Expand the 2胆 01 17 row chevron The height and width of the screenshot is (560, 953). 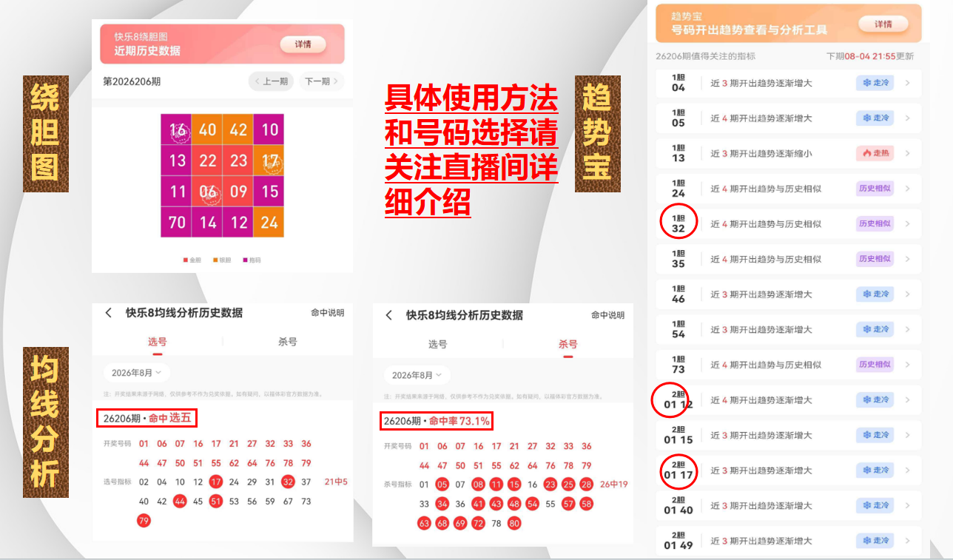coord(908,470)
